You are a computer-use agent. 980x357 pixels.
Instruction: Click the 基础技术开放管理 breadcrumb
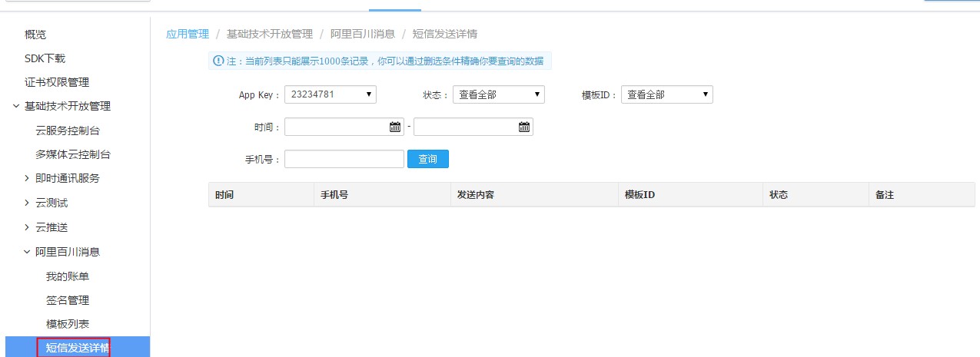click(x=270, y=34)
